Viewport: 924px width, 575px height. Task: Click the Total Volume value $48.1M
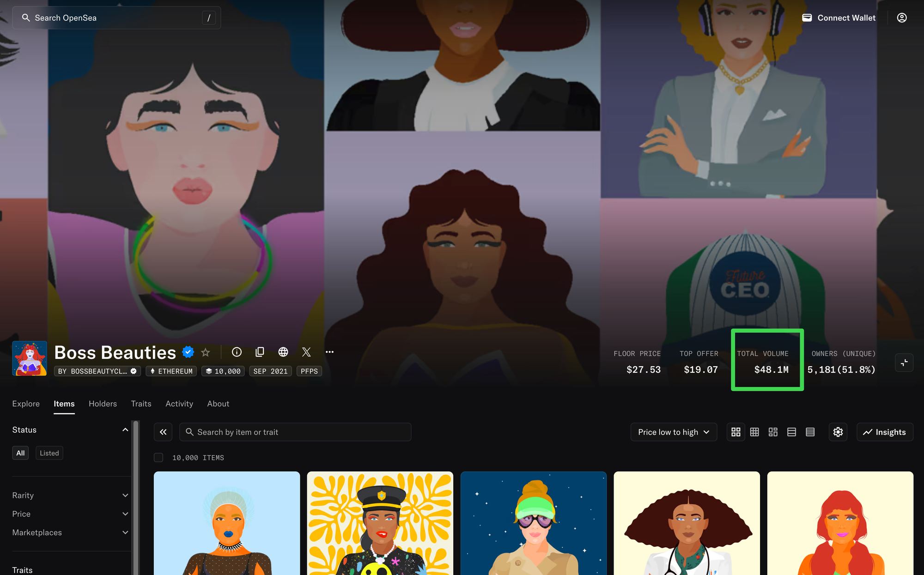click(772, 369)
